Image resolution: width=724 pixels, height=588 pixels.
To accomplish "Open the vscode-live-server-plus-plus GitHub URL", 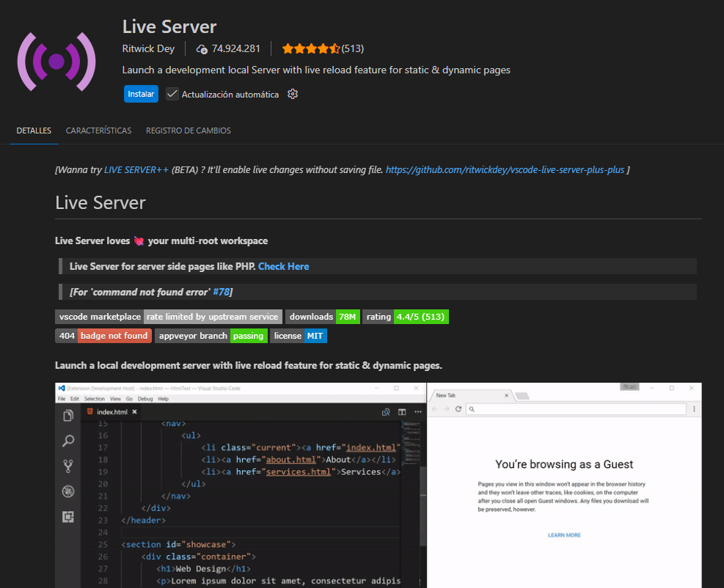I will tap(505, 169).
